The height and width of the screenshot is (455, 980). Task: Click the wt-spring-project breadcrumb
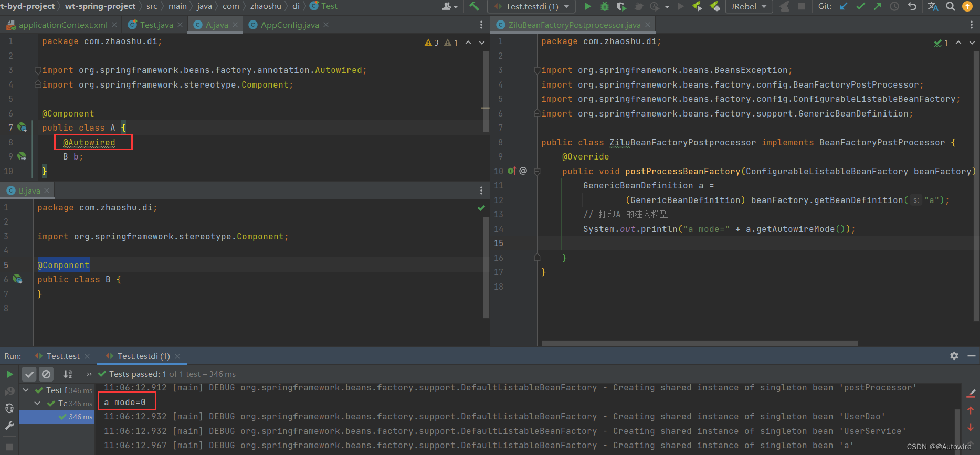(x=100, y=6)
